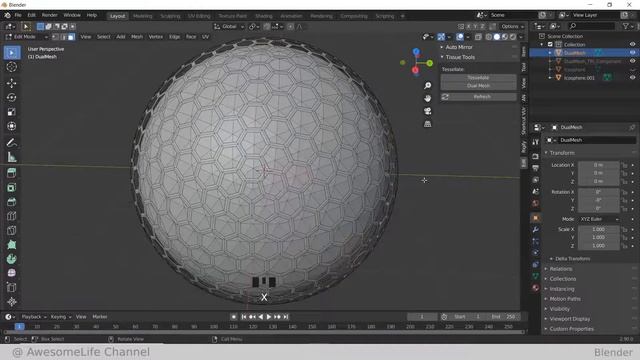The image size is (640, 360).
Task: Select the Annotate tool
Action: (12, 143)
